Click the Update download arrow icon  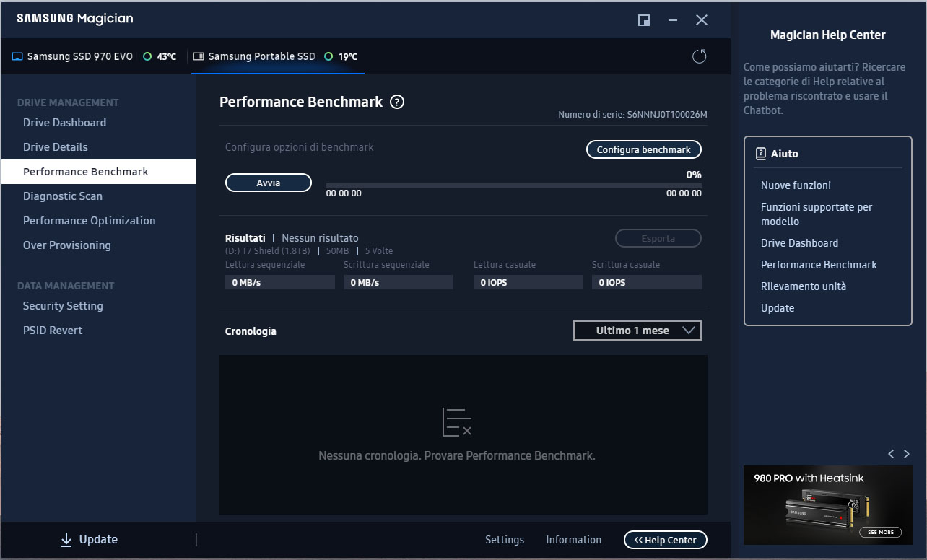pos(66,540)
